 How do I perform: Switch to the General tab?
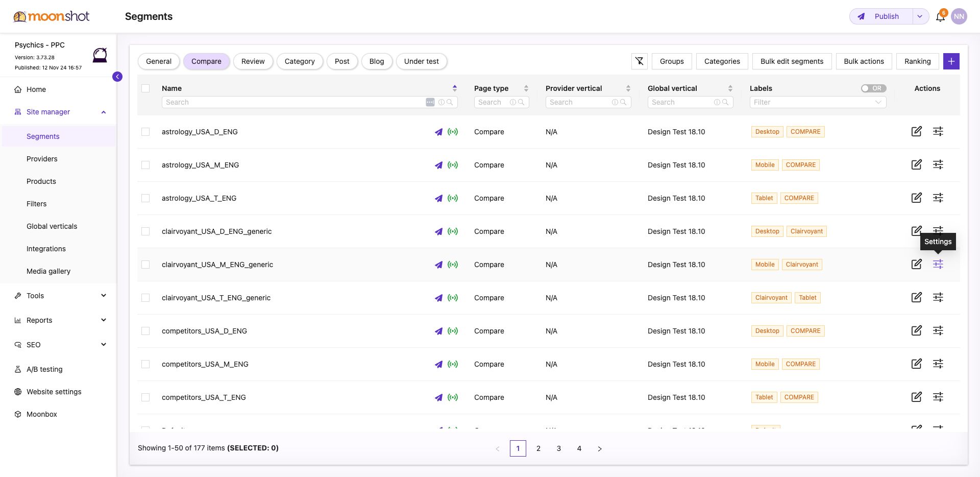tap(159, 61)
